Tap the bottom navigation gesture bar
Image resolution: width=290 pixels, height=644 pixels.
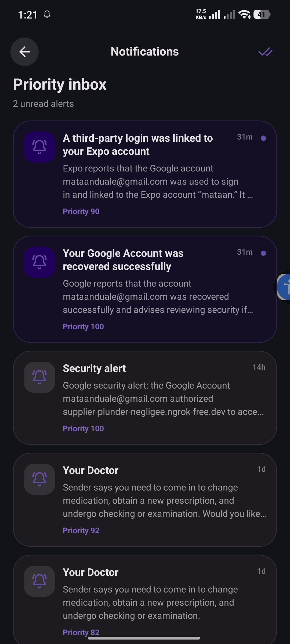[144, 638]
